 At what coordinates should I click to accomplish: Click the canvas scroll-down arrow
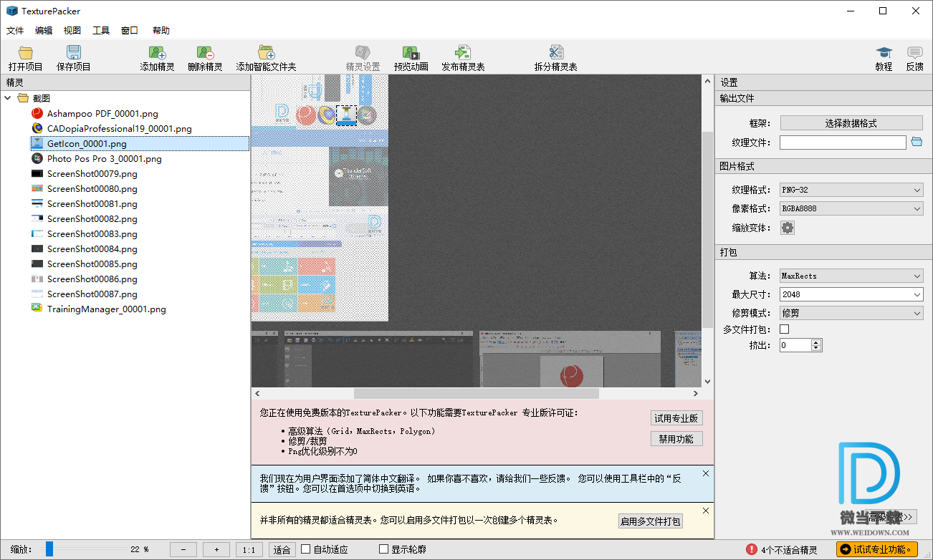coord(707,382)
